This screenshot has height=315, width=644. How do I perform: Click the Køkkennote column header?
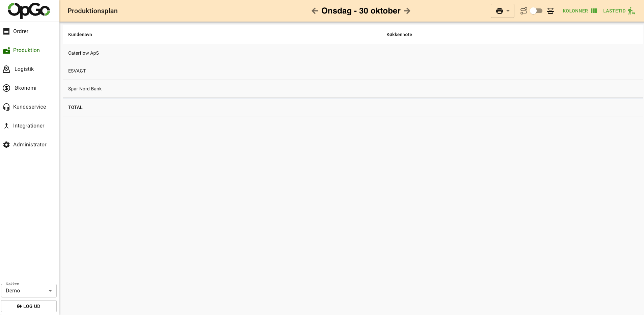point(399,34)
